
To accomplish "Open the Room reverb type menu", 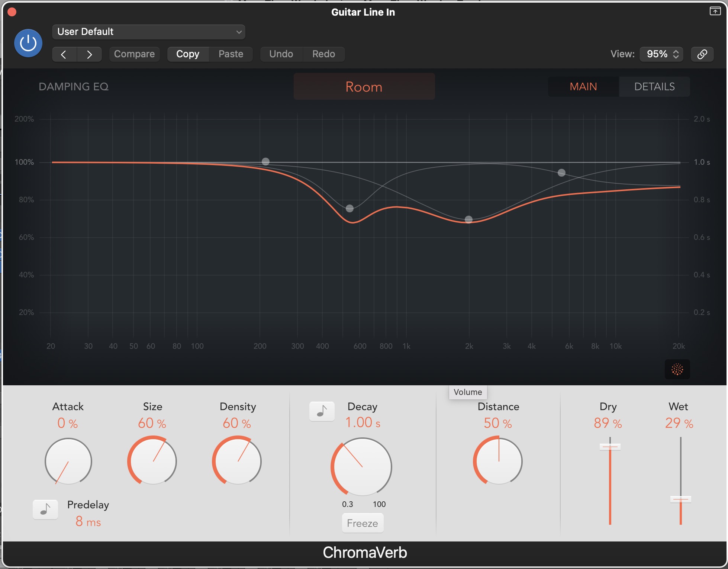I will tap(364, 87).
